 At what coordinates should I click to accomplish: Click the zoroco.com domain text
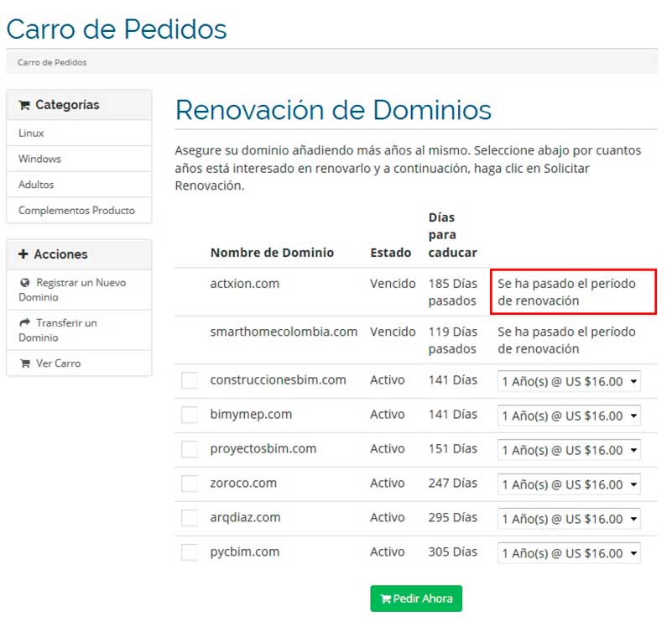pyautogui.click(x=243, y=483)
